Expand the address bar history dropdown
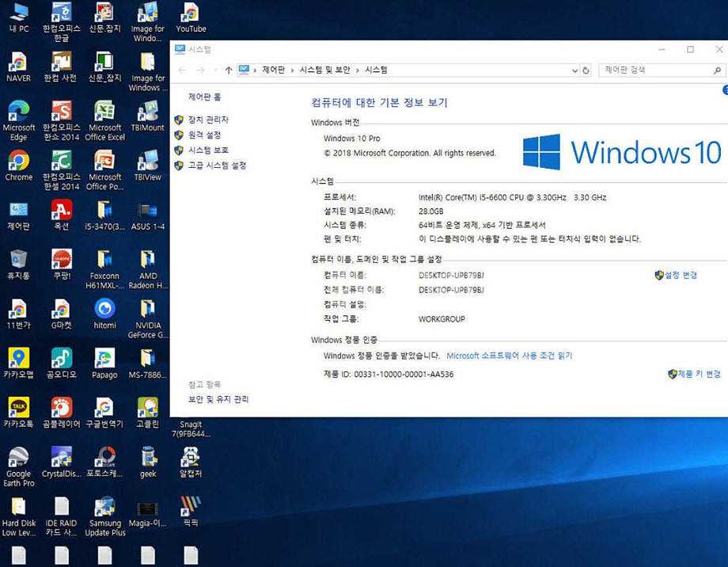Viewport: 728px width, 567px height. (574, 70)
